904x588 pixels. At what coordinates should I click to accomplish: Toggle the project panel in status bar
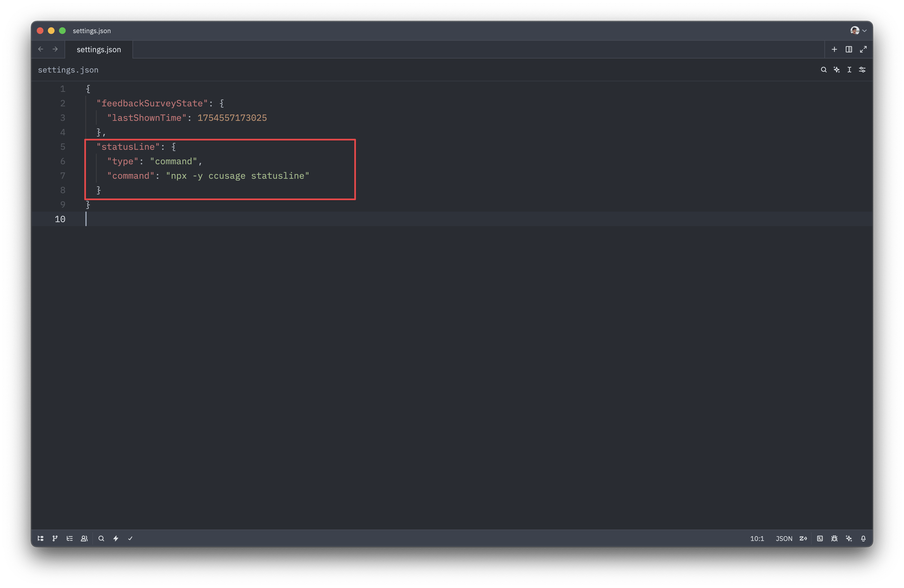tap(41, 538)
